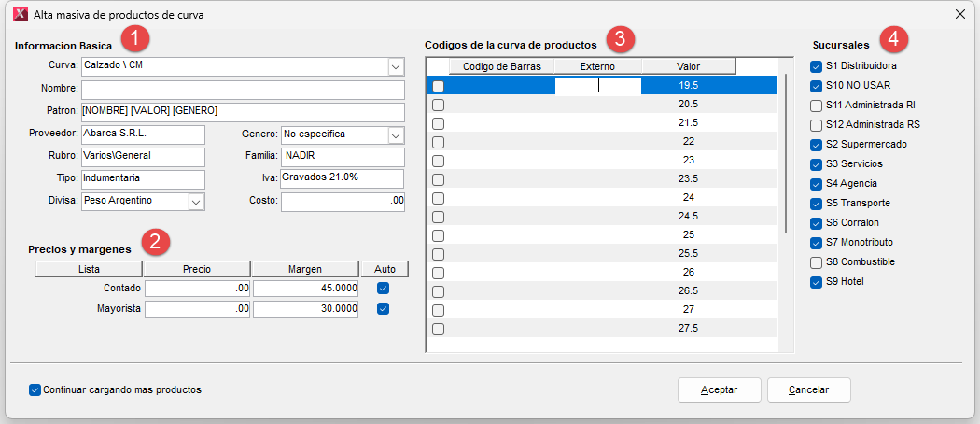The width and height of the screenshot is (980, 424).
Task: Click the red number 1 marker badge
Action: 136,39
